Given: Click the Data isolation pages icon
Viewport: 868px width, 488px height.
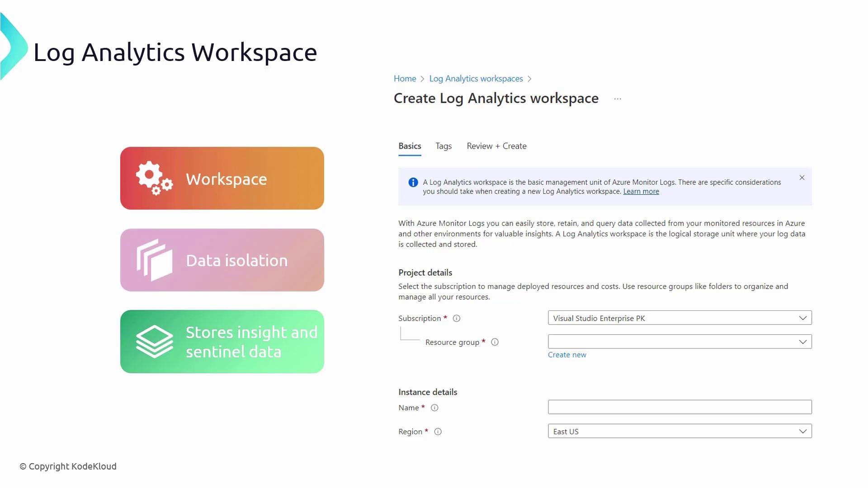Looking at the screenshot, I should [154, 260].
